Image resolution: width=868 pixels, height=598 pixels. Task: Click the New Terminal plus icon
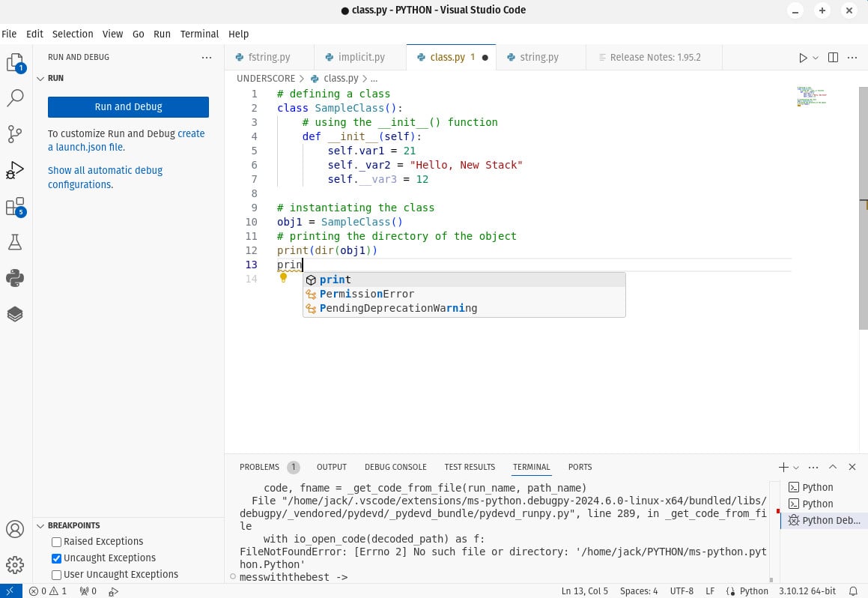[x=783, y=468]
